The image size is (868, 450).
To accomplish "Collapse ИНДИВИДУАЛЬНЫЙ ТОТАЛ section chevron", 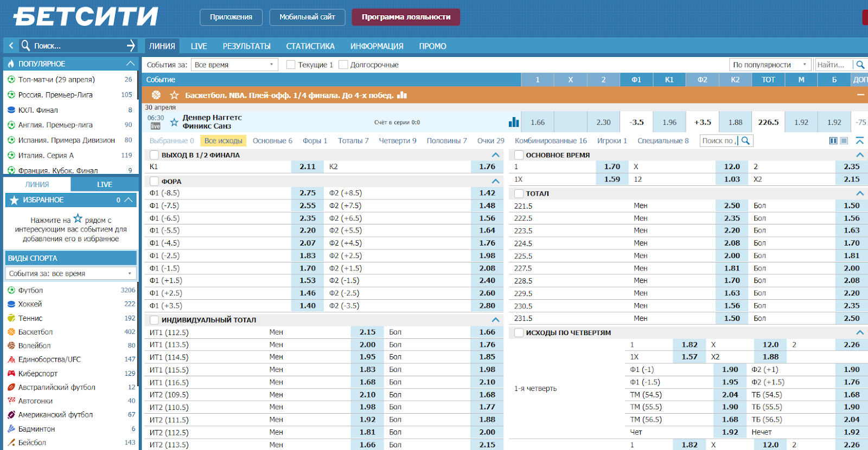I will pyautogui.click(x=495, y=320).
